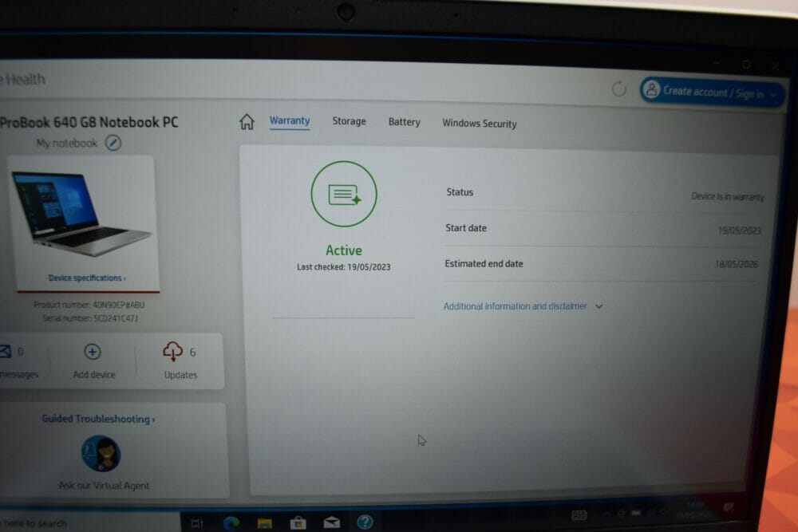Viewport: 798px width, 532px height.
Task: Open the messages envelope icon
Action: (5, 351)
